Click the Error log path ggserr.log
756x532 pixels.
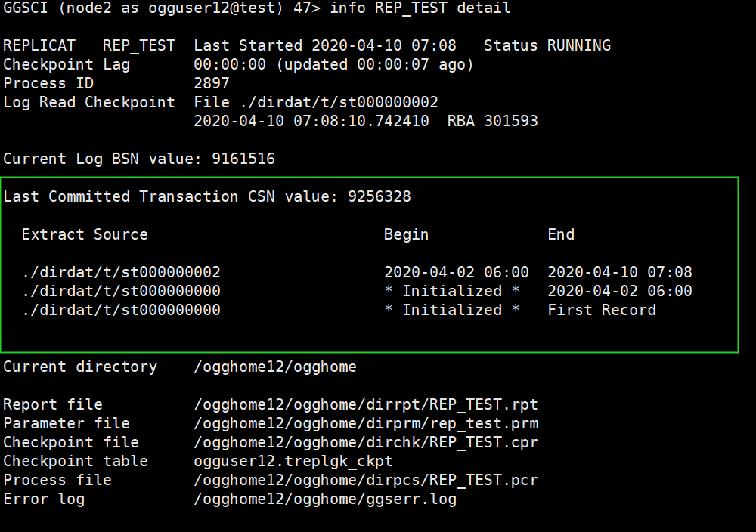(325, 500)
